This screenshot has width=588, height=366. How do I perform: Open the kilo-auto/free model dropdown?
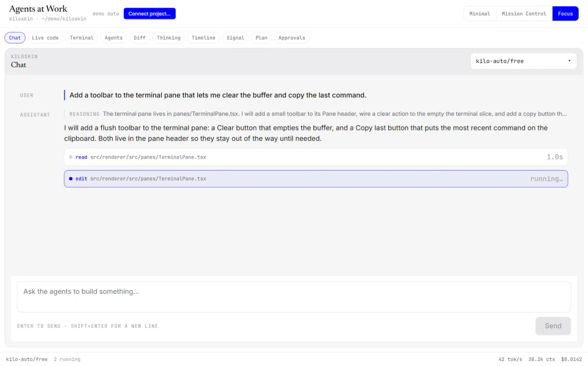(x=524, y=61)
